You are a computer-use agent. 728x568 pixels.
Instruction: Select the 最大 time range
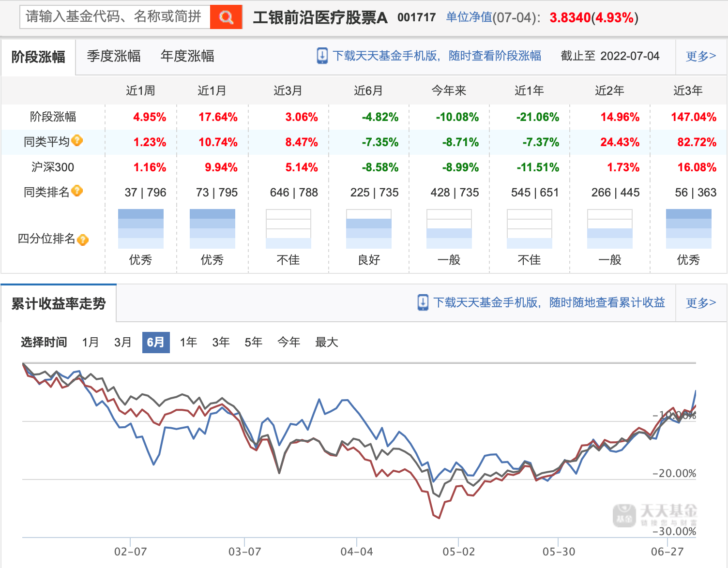326,343
